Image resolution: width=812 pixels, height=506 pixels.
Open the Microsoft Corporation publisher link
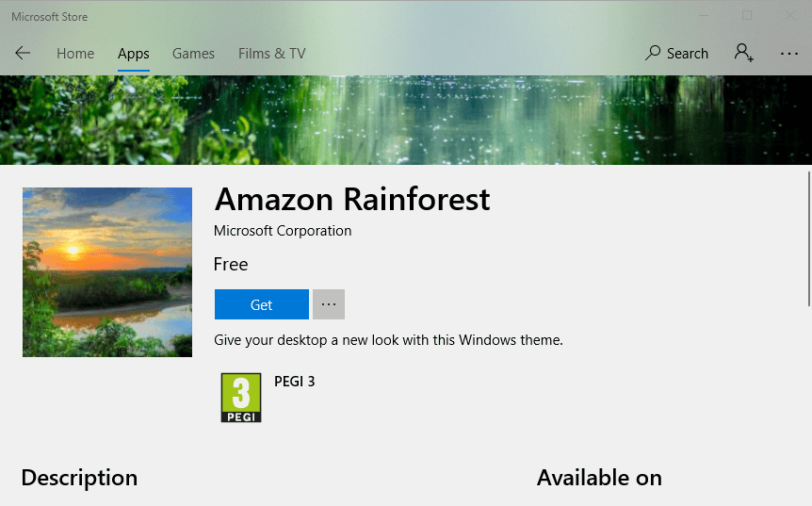283,231
